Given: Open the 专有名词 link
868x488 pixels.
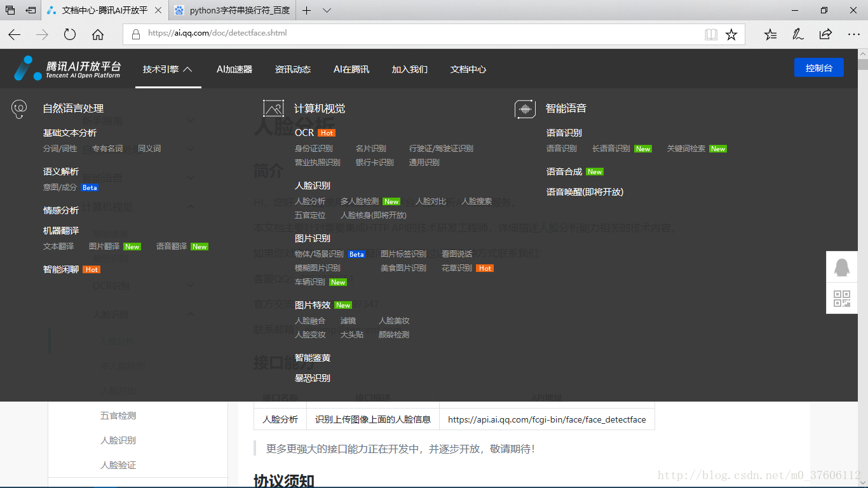Looking at the screenshot, I should tap(107, 149).
